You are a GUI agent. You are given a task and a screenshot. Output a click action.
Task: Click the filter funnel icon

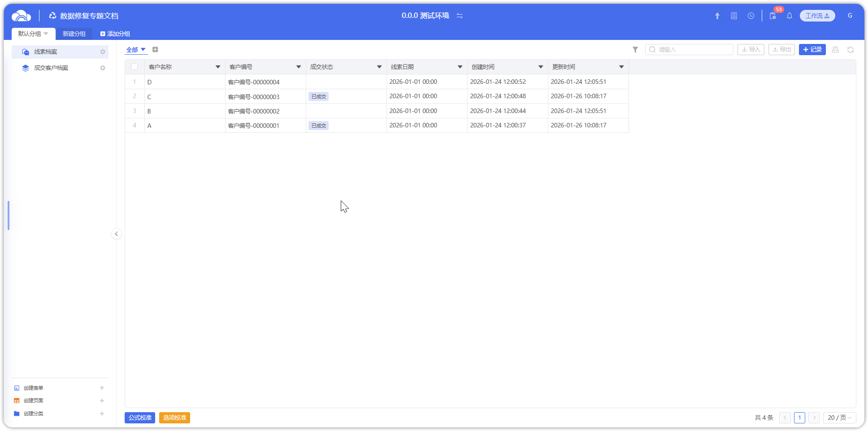tap(635, 50)
